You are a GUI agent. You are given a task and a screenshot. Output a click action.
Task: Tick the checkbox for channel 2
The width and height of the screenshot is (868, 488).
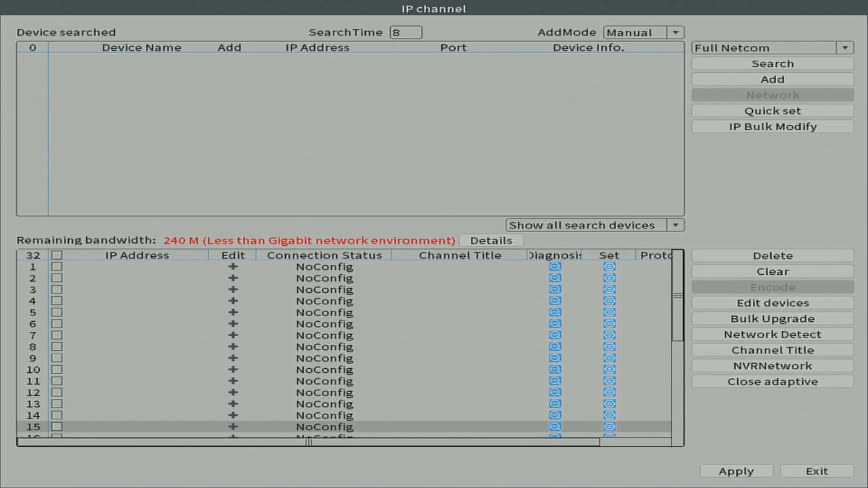coord(57,278)
